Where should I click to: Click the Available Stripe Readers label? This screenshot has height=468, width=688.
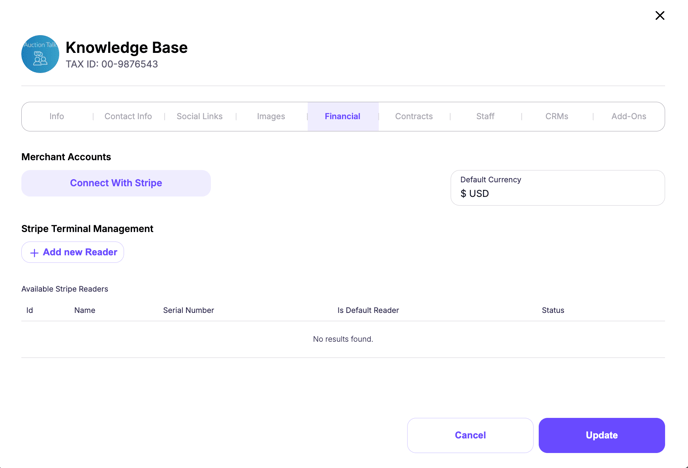(x=64, y=289)
